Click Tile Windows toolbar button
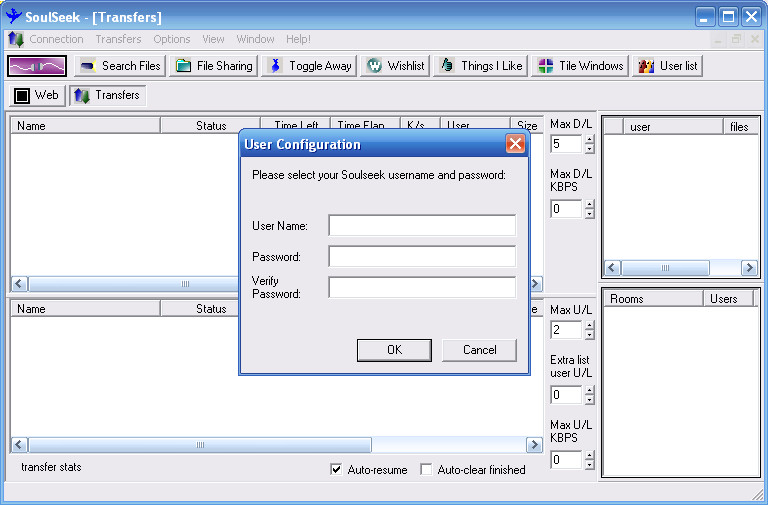Image resolution: width=768 pixels, height=505 pixels. coord(580,66)
